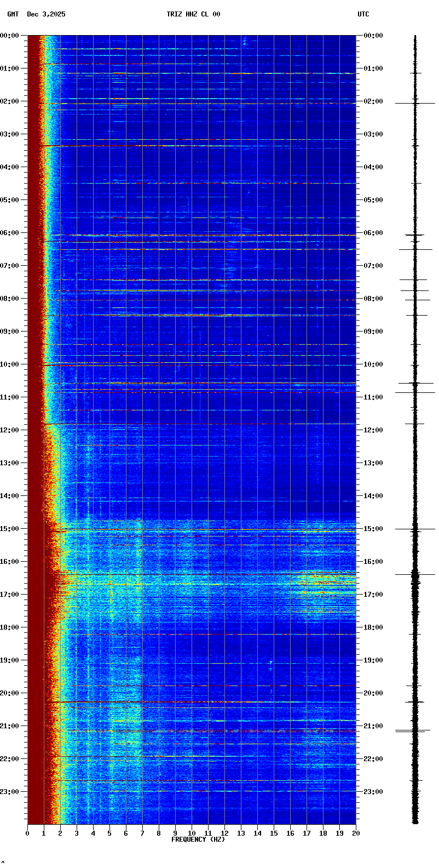The image size is (439, 868).
Task: Select the 23:00 marker on right UTC axis
Action: pyautogui.click(x=373, y=792)
